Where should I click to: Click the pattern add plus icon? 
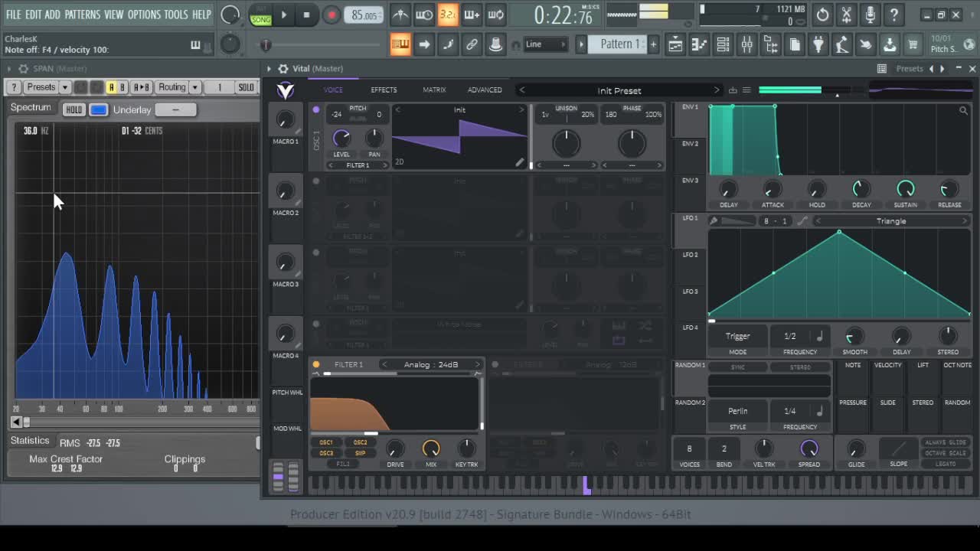[x=653, y=44]
